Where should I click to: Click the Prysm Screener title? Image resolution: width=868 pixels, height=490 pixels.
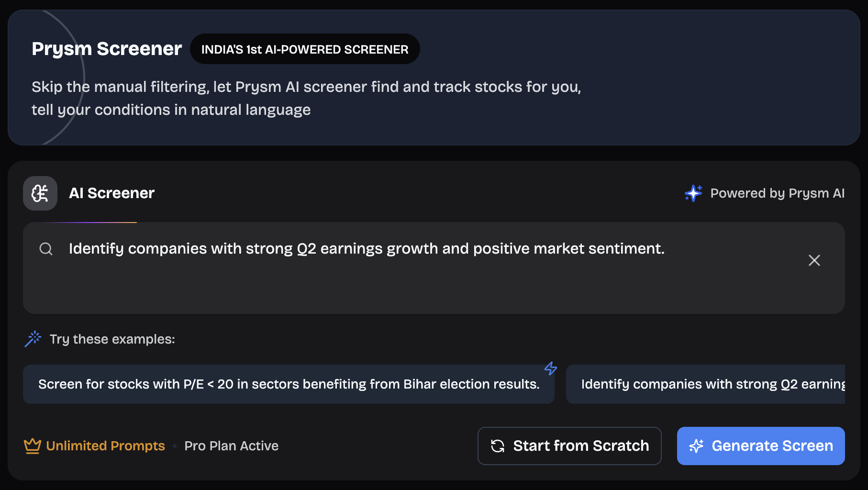107,49
